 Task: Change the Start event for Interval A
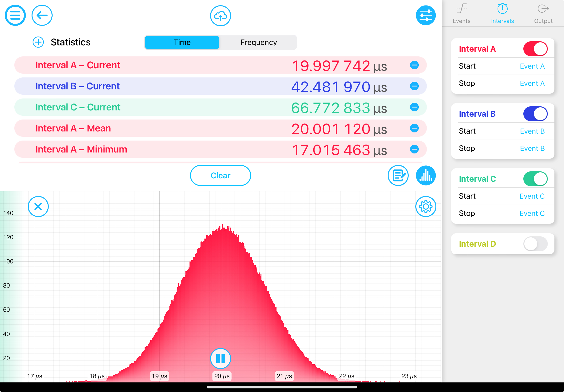532,66
